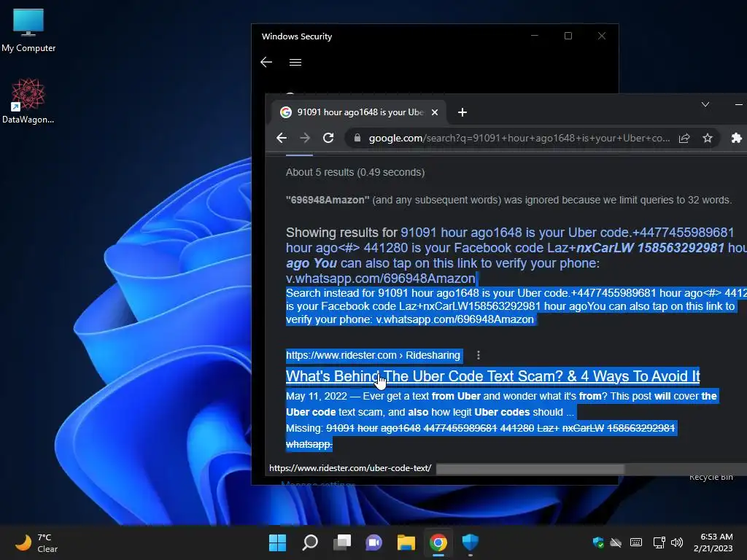The height and width of the screenshot is (560, 747).
Task: Open the Windows Start menu
Action: pos(277,542)
